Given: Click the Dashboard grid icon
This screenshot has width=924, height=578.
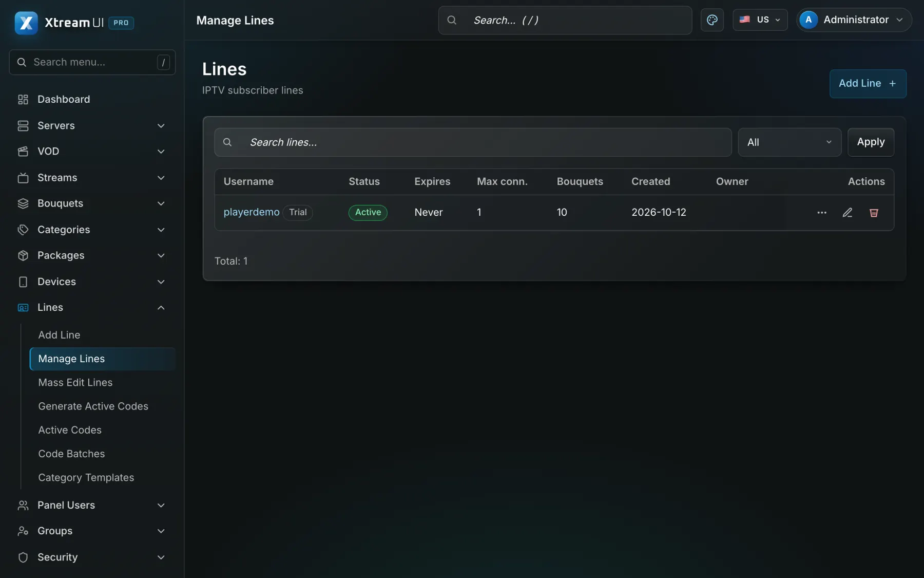Looking at the screenshot, I should [23, 99].
